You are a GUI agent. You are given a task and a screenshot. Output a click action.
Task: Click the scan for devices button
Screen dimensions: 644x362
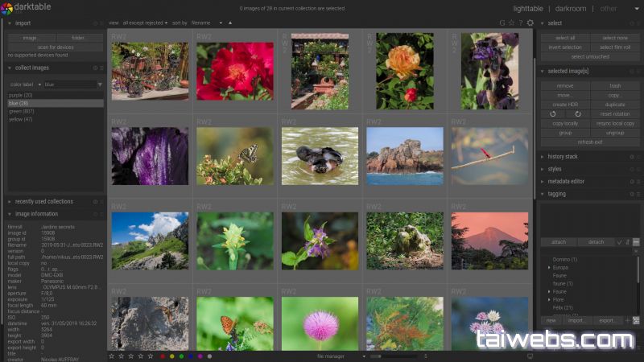[55, 47]
